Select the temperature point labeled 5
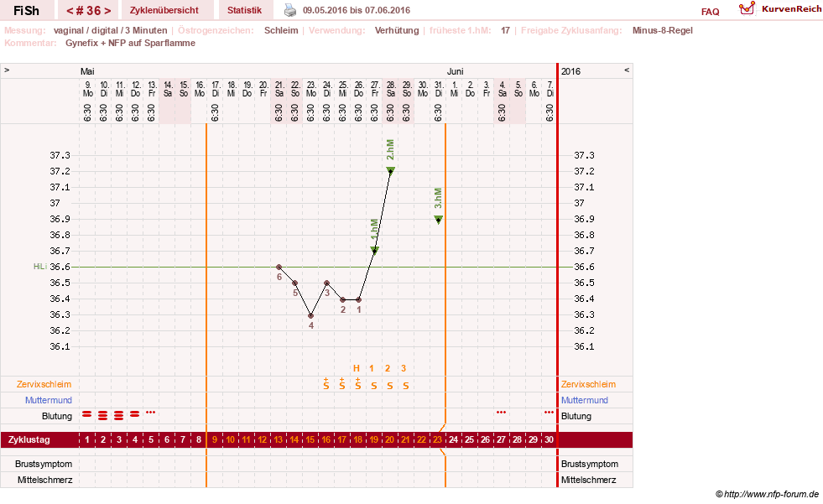 295,283
